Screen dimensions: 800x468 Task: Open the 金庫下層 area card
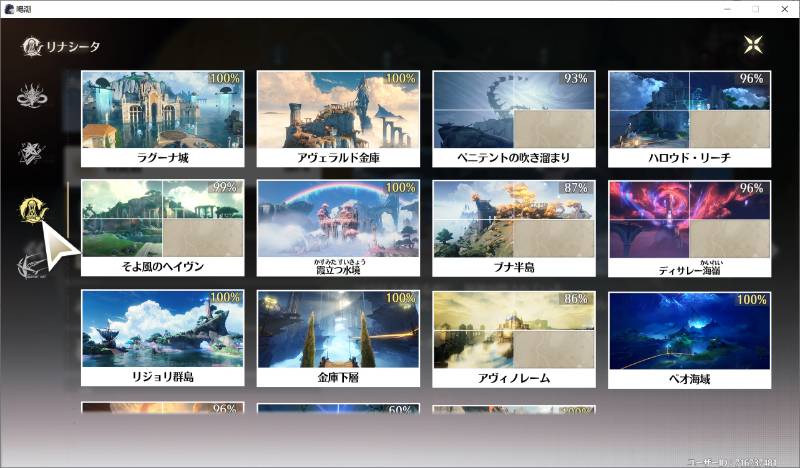(x=338, y=338)
